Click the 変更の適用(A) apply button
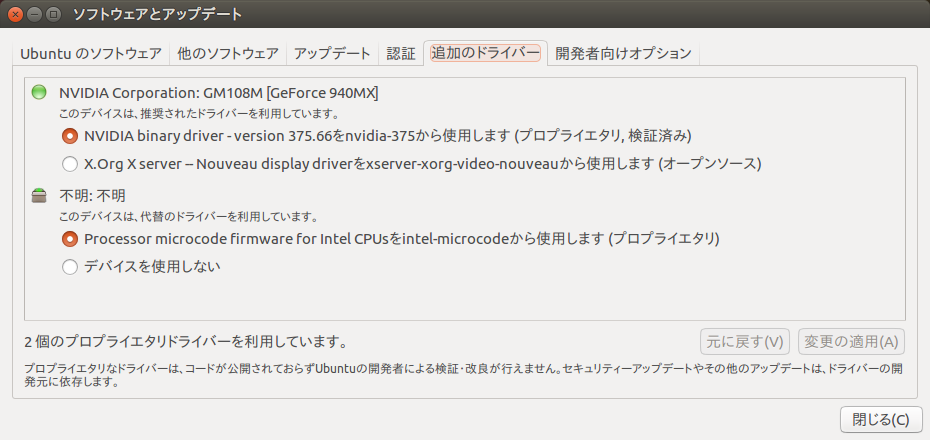Viewport: 930px width, 440px height. (x=851, y=341)
